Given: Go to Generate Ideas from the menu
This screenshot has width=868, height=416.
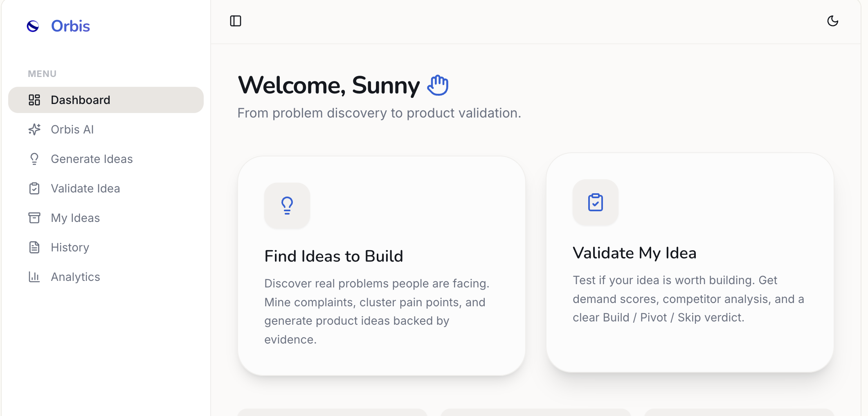Looking at the screenshot, I should [x=92, y=159].
